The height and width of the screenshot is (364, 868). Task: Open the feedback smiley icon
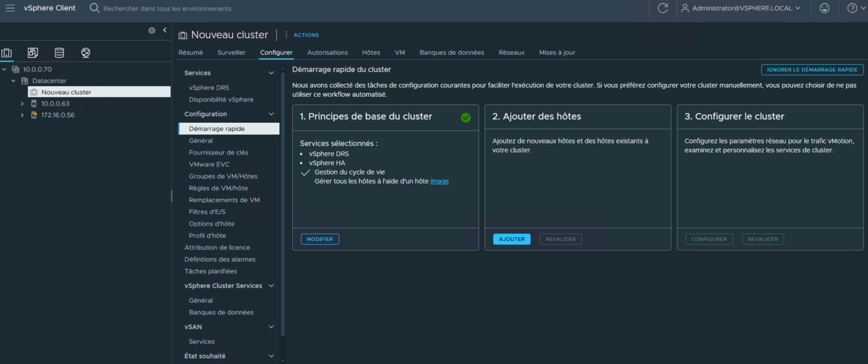pos(824,8)
